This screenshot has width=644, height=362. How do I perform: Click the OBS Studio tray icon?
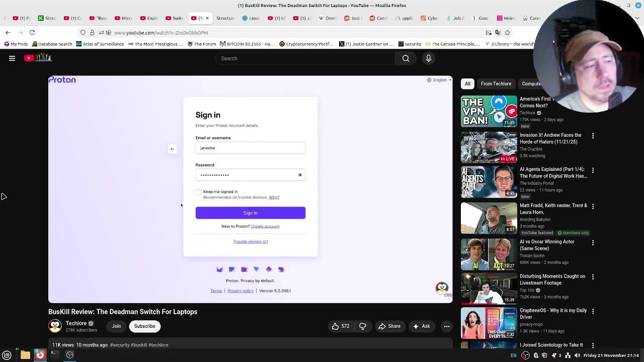coord(526,355)
